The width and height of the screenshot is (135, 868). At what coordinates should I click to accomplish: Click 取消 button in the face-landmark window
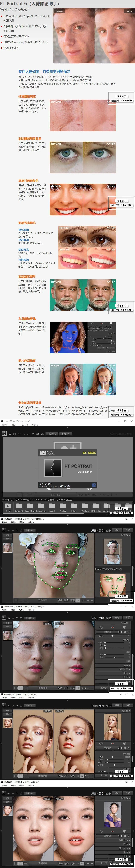pos(128,530)
